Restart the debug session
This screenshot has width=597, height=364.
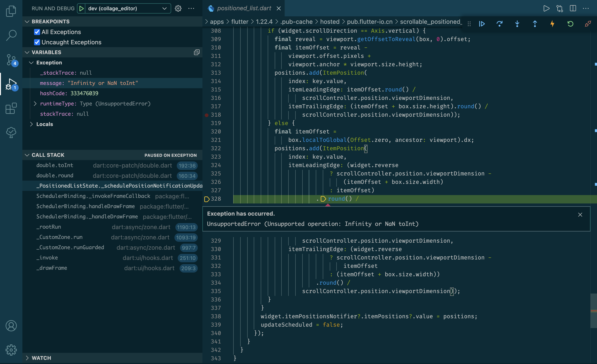pyautogui.click(x=570, y=24)
